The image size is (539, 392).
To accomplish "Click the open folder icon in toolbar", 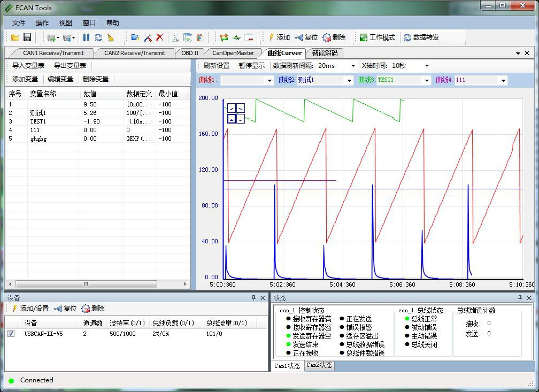I will point(15,37).
